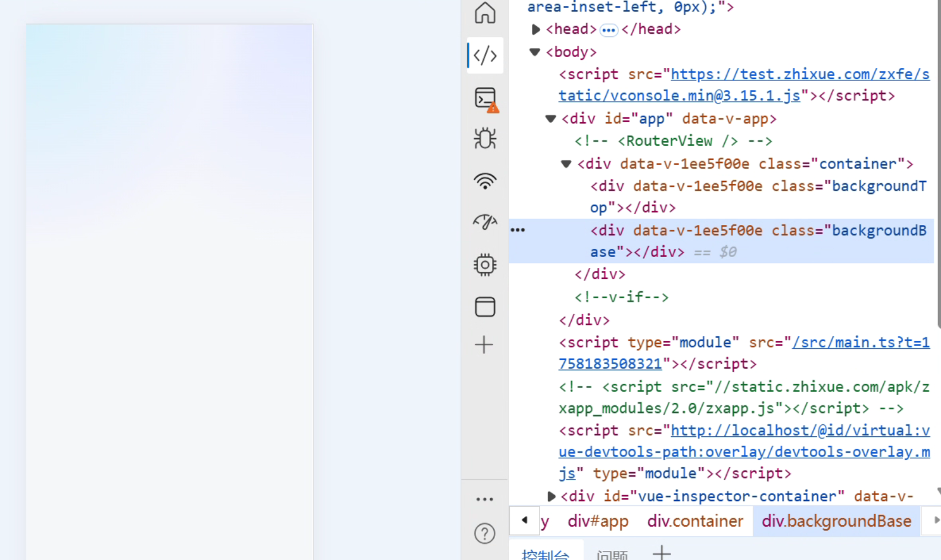Open the Memory chip icon
The width and height of the screenshot is (941, 560).
point(485,265)
